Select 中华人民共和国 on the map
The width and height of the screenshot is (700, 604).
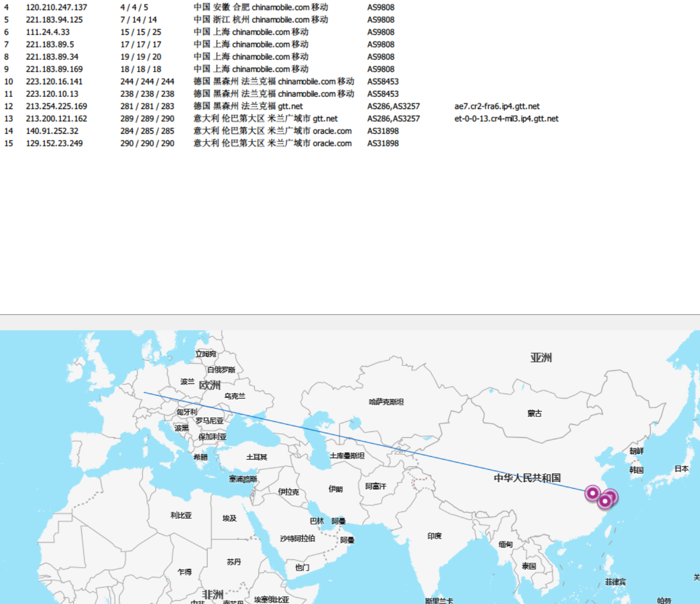pos(527,478)
